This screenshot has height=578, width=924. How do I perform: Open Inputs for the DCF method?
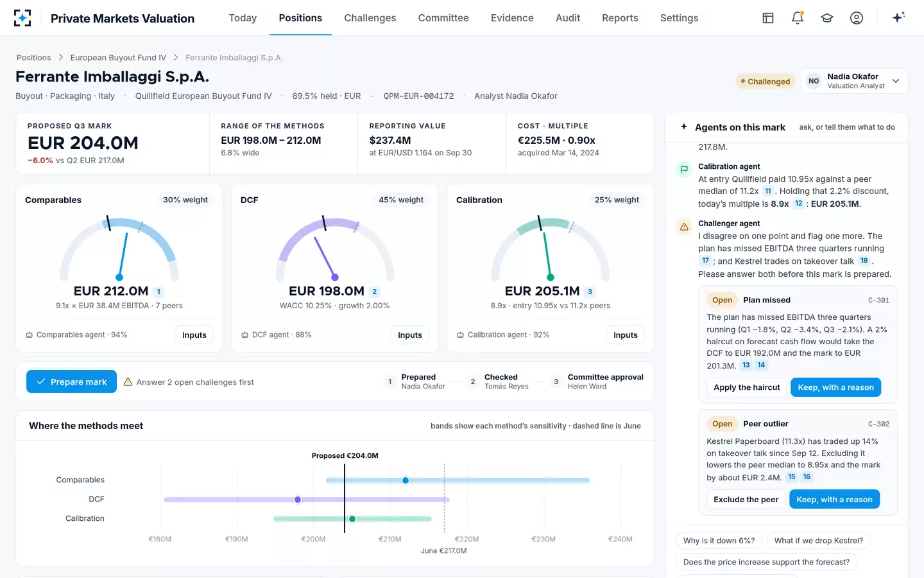click(410, 335)
